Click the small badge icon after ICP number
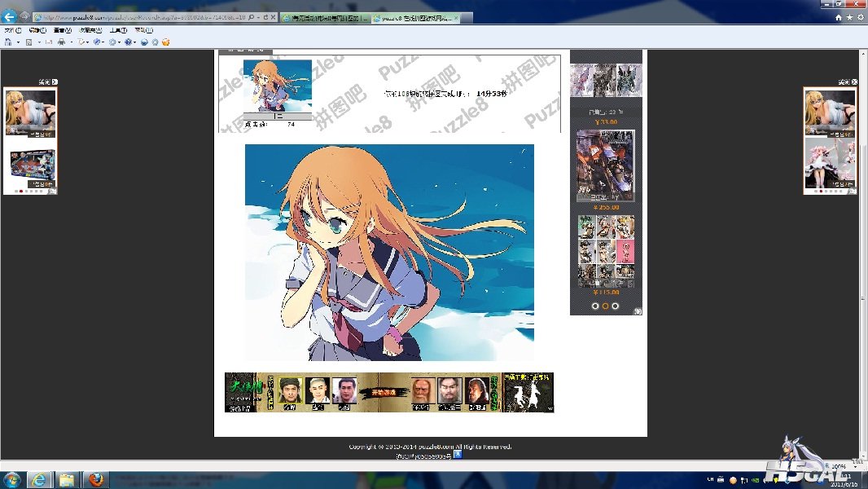 coord(458,455)
